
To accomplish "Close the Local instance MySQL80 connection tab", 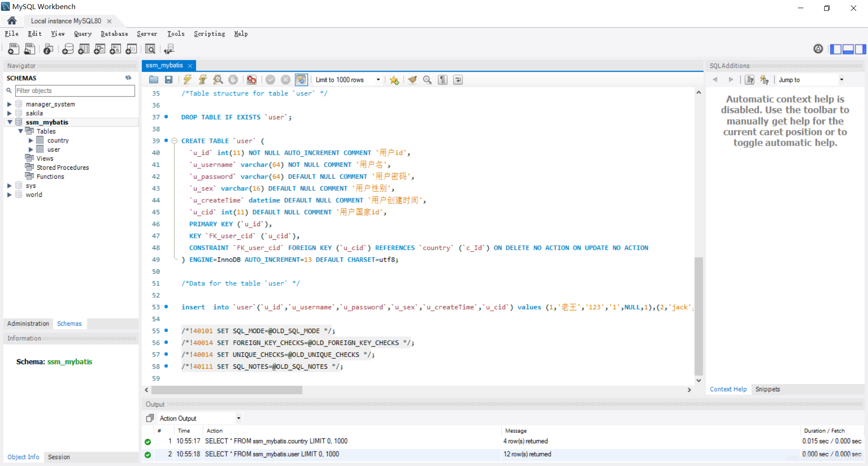I will (x=109, y=21).
